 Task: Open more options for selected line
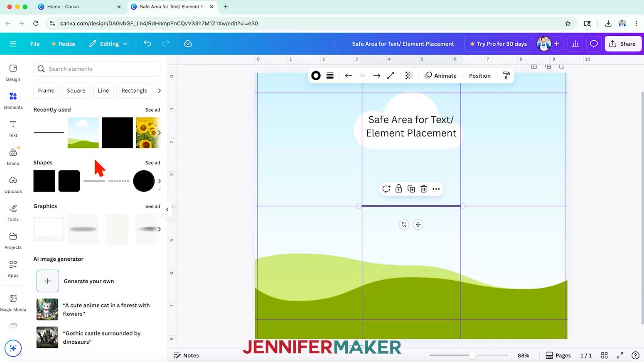pyautogui.click(x=436, y=189)
